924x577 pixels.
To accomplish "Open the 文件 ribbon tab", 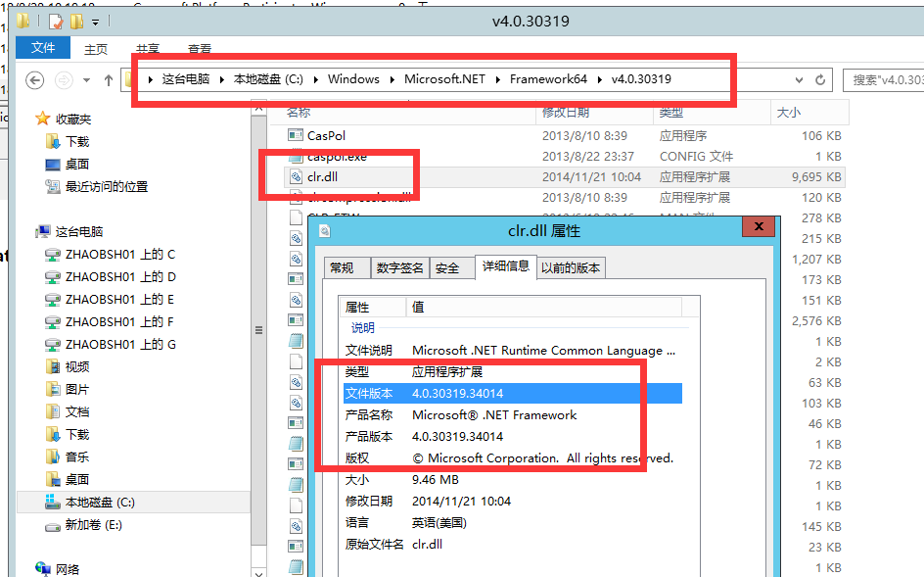I will pyautogui.click(x=43, y=48).
